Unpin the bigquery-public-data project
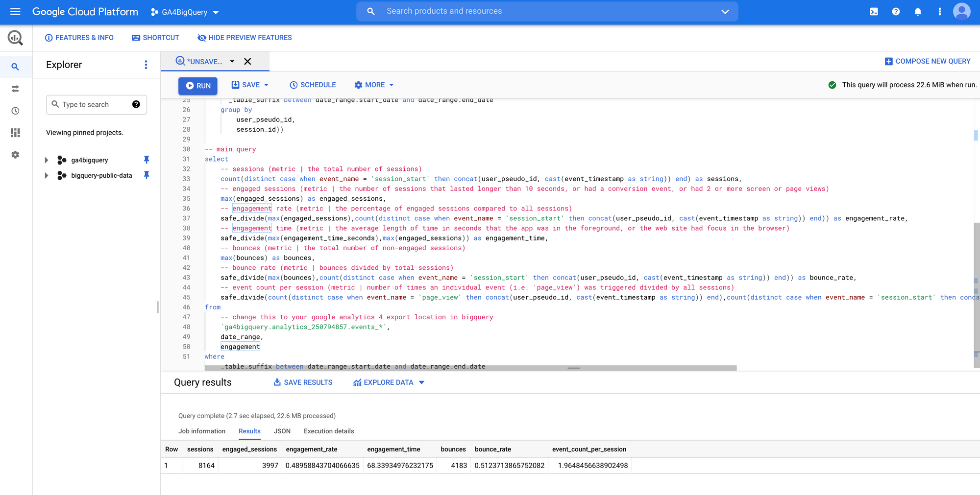The image size is (980, 495). [146, 175]
